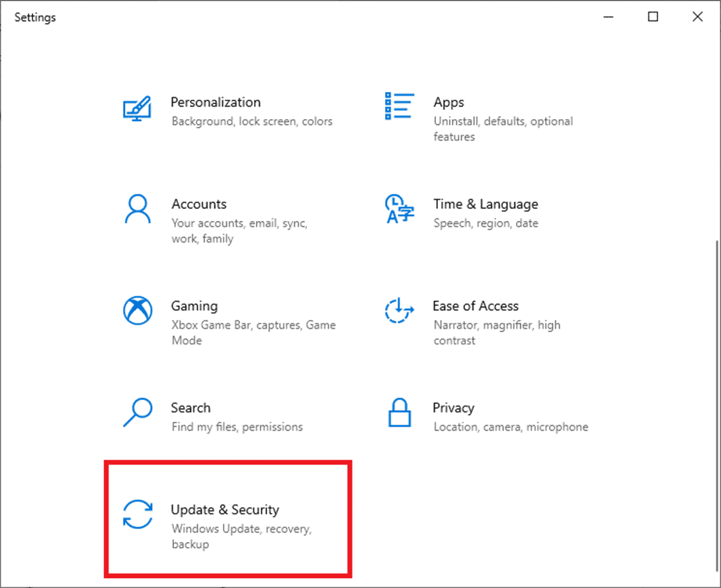Minimize the Settings window
Screen dimensions: 721x588
pos(608,17)
